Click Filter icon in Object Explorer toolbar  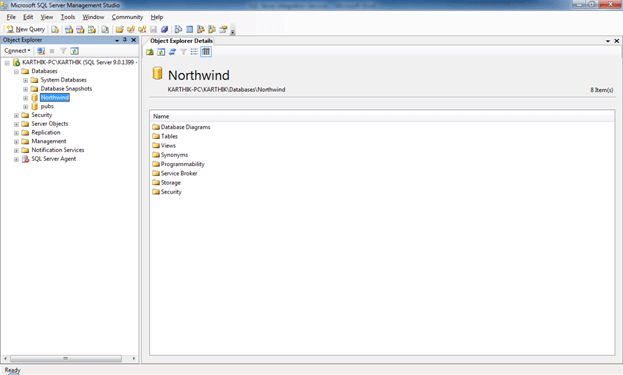(63, 51)
